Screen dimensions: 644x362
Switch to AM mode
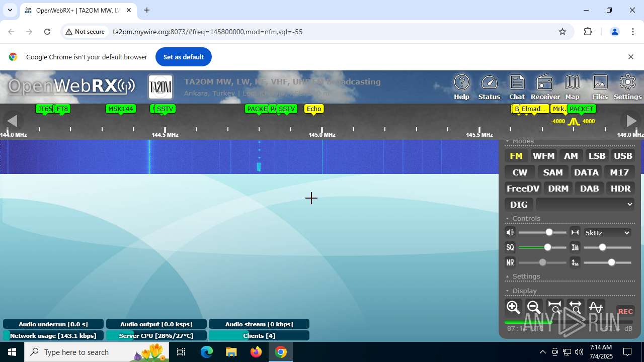(571, 156)
